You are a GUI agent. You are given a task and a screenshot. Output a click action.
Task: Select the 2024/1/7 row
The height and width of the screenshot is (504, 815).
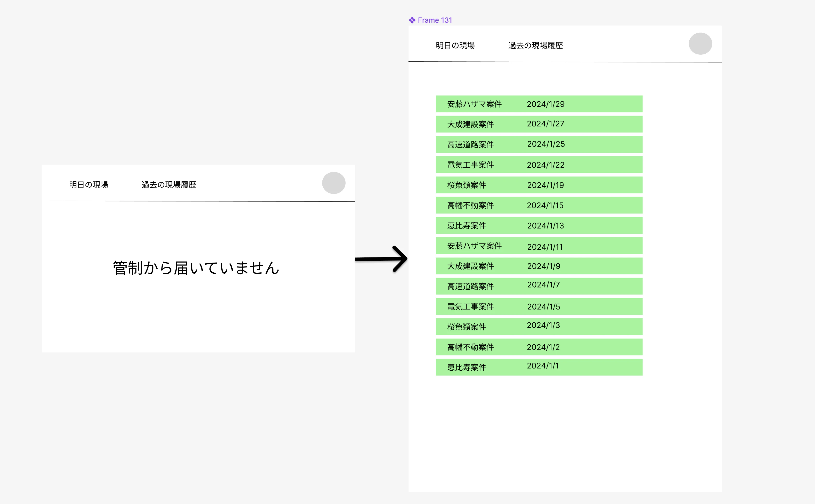[539, 286]
